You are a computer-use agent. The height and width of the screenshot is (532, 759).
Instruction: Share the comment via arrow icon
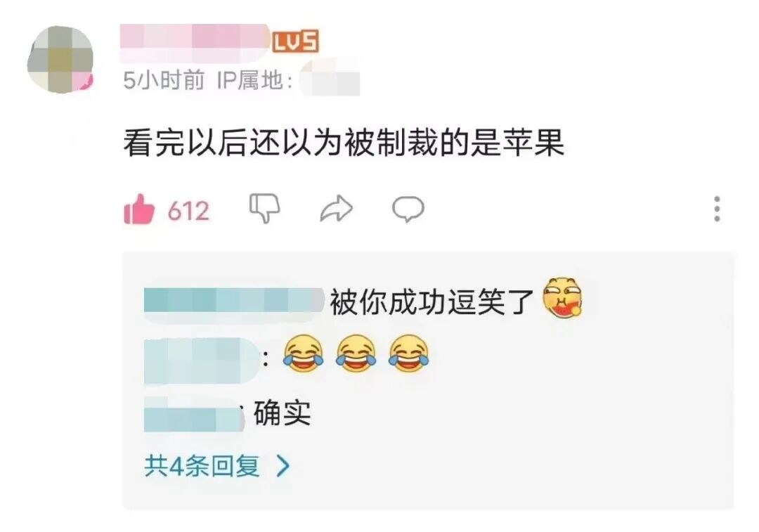pos(337,209)
